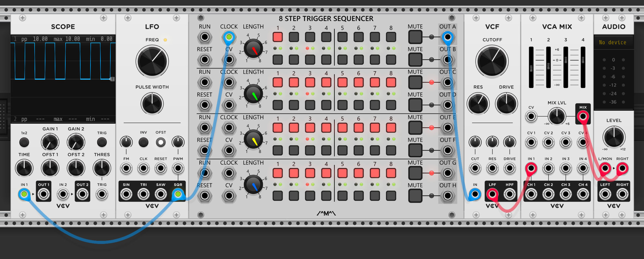Click the Scope TIME knob
Viewport: 644px width, 259px height.
(24, 168)
